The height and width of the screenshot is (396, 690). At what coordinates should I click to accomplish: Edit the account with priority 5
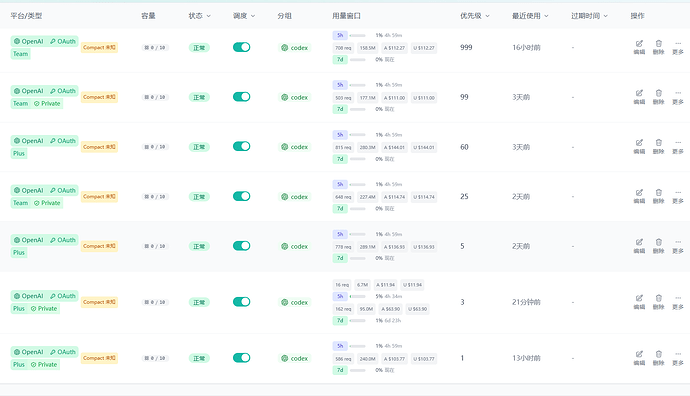click(x=639, y=246)
